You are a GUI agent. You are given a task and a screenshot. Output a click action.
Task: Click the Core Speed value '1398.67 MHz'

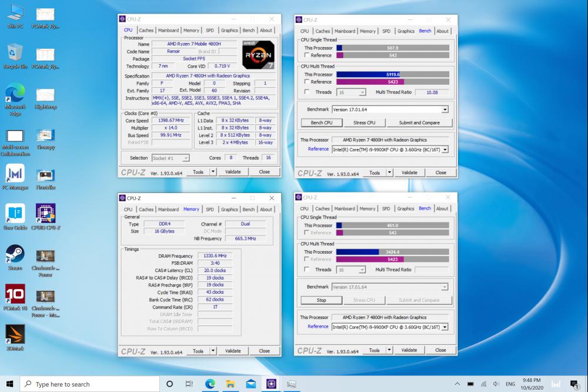(x=171, y=121)
